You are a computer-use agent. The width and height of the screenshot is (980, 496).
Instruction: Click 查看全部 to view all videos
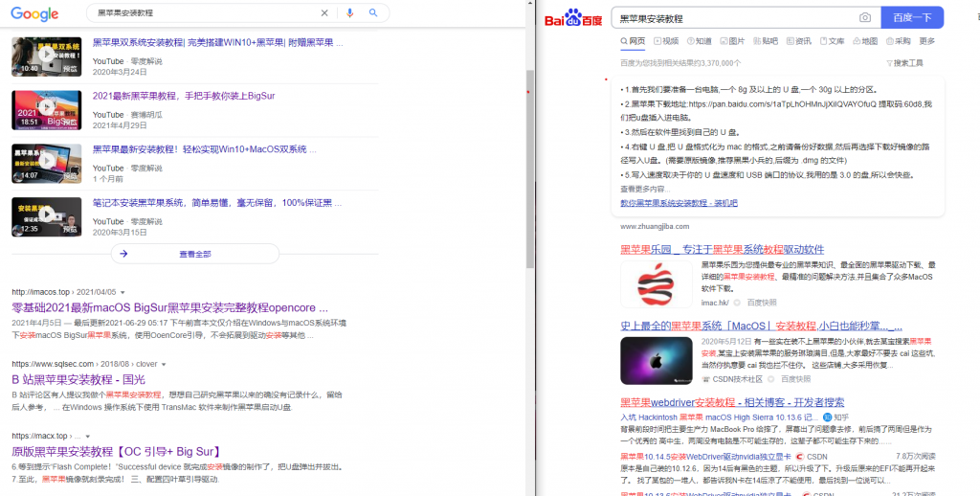point(195,254)
